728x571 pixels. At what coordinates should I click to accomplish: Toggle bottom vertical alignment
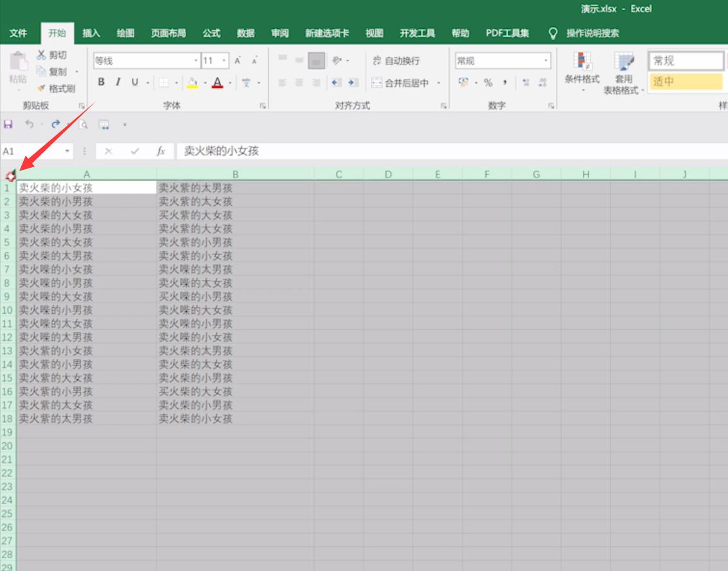(316, 61)
